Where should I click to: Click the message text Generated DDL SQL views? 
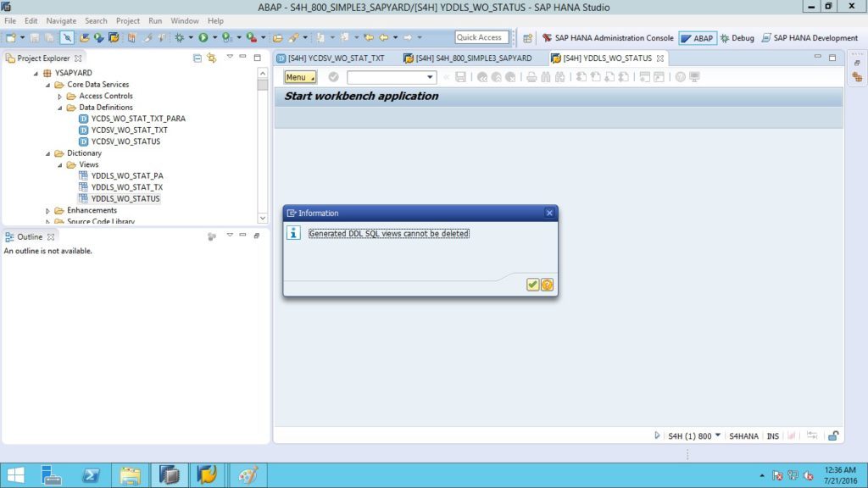coord(388,234)
